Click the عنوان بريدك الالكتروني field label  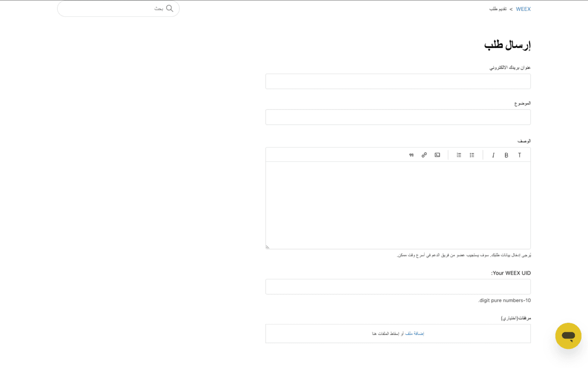pyautogui.click(x=510, y=67)
